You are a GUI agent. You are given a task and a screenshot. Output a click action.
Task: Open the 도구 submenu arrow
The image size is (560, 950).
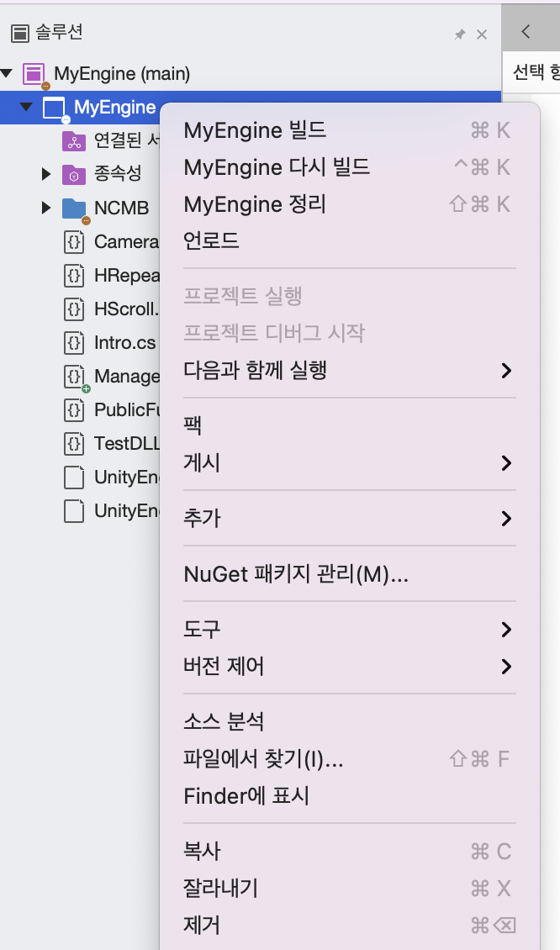click(x=507, y=630)
